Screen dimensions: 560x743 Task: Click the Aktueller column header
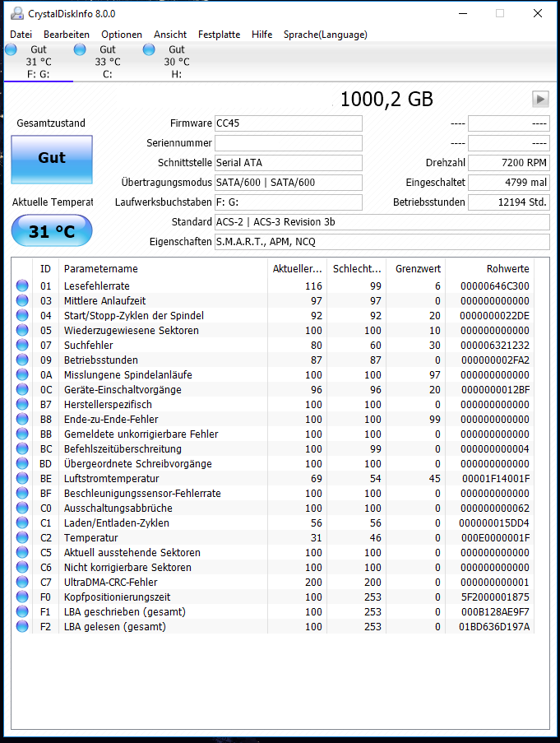tap(298, 269)
